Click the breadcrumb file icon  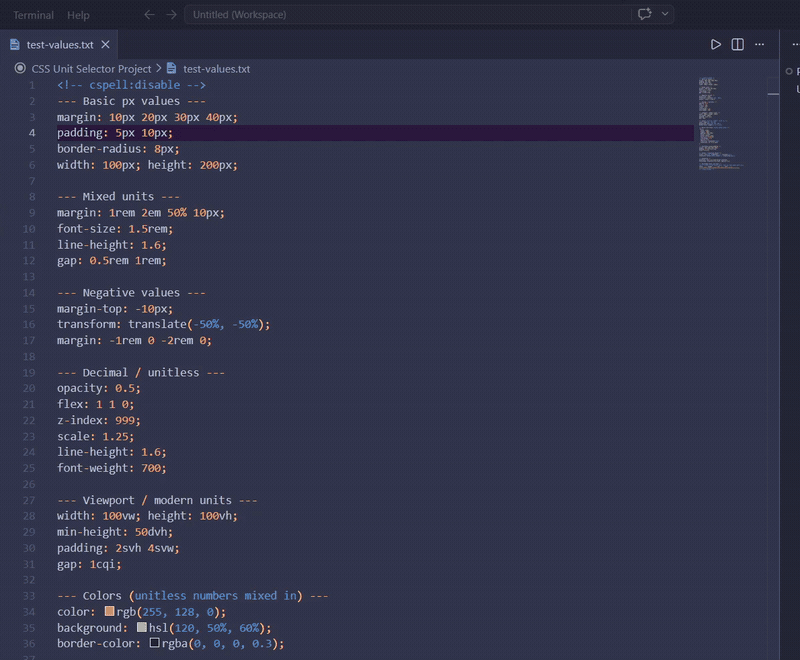tap(172, 68)
